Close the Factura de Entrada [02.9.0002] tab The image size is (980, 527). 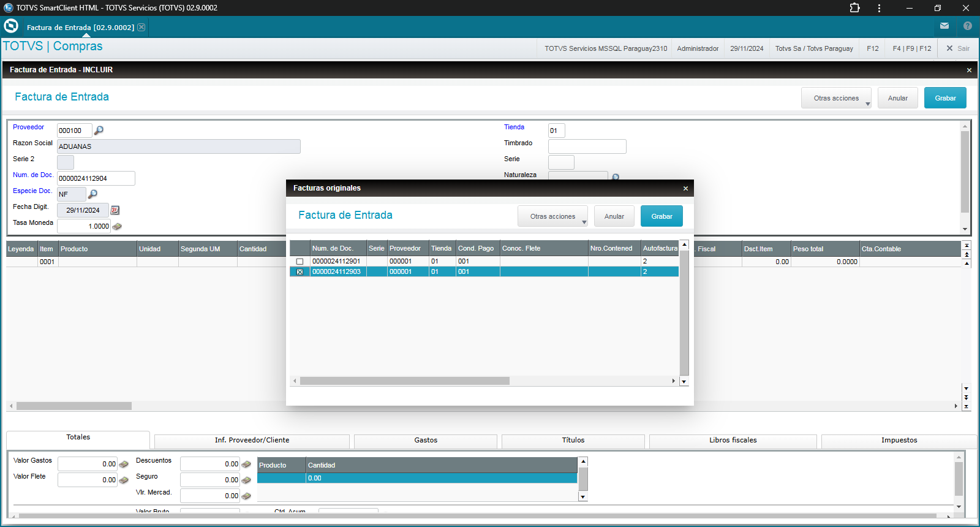pos(141,27)
